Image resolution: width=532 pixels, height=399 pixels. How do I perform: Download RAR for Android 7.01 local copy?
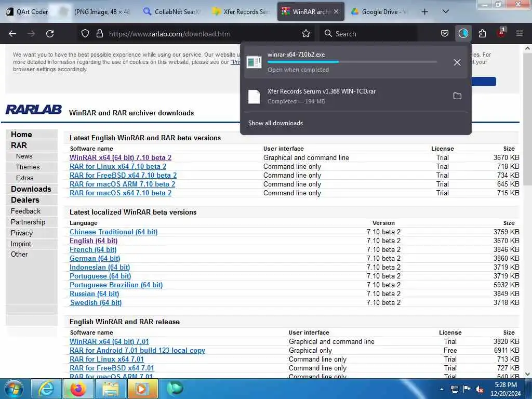(x=137, y=350)
